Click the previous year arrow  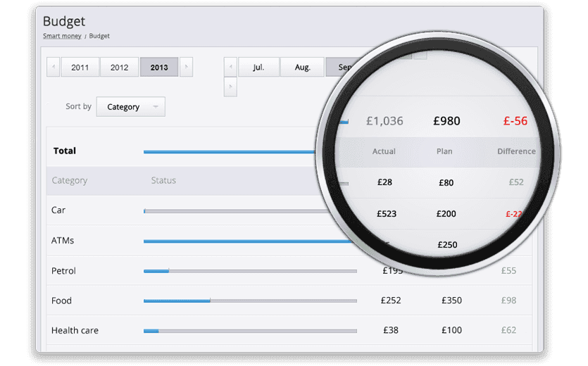point(54,68)
